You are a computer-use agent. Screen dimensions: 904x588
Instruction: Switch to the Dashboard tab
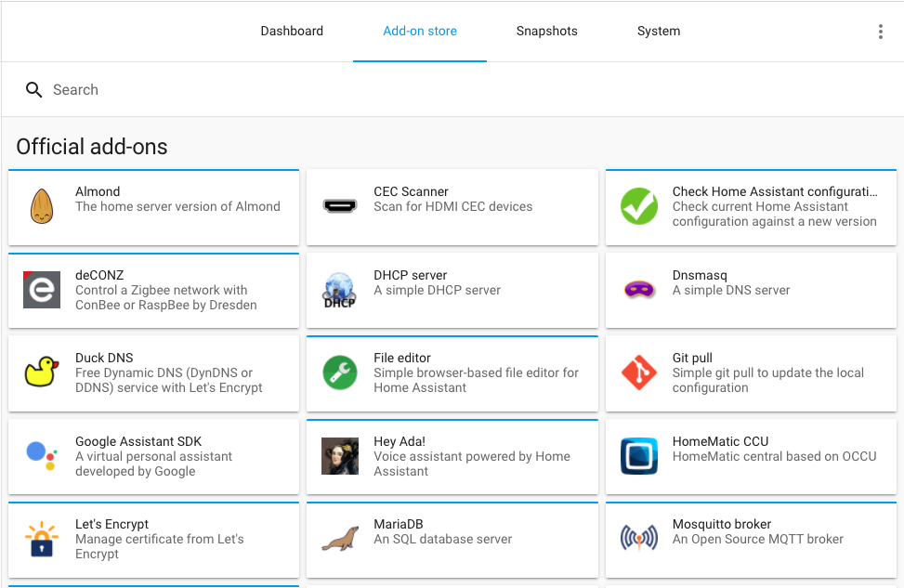[291, 31]
